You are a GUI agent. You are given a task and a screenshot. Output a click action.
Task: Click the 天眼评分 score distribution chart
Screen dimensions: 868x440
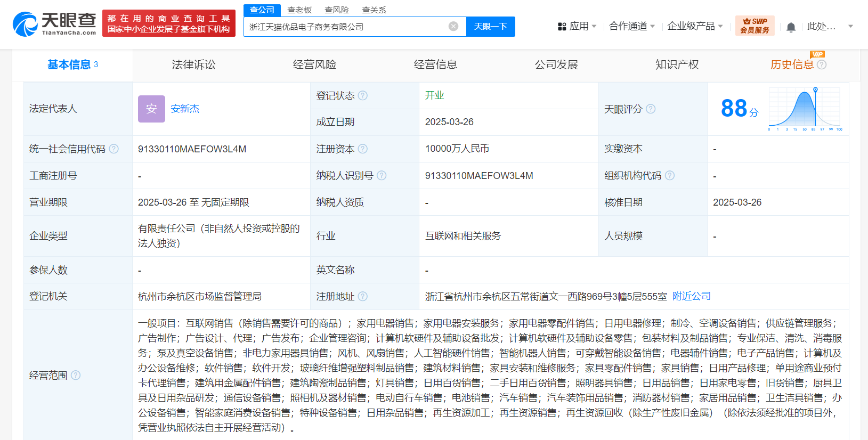(805, 109)
